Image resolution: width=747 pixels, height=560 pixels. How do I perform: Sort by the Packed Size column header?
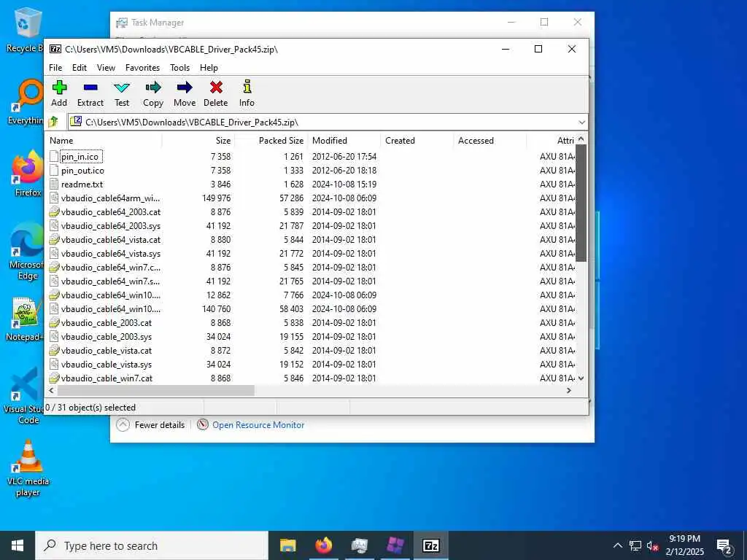click(271, 141)
